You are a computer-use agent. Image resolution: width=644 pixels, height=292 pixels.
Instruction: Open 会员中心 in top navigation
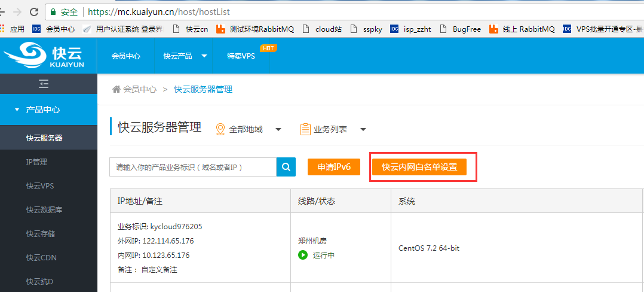coord(125,56)
